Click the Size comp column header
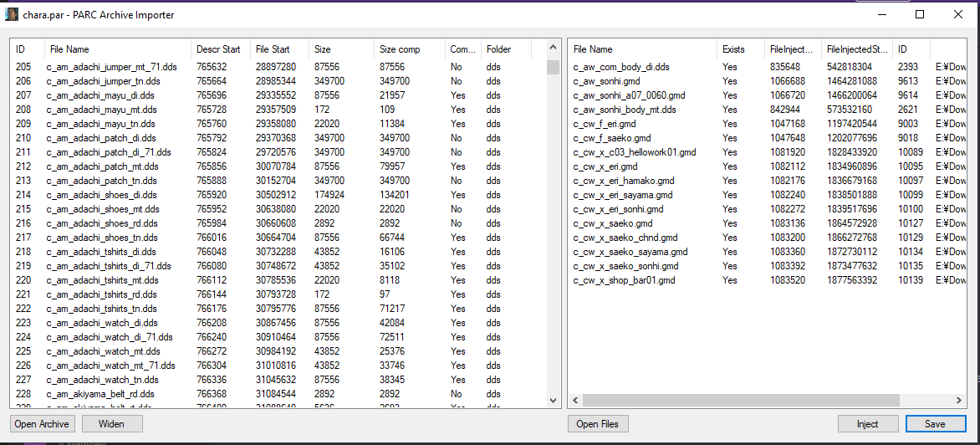Viewport: 980px width, 445px height. click(410, 49)
